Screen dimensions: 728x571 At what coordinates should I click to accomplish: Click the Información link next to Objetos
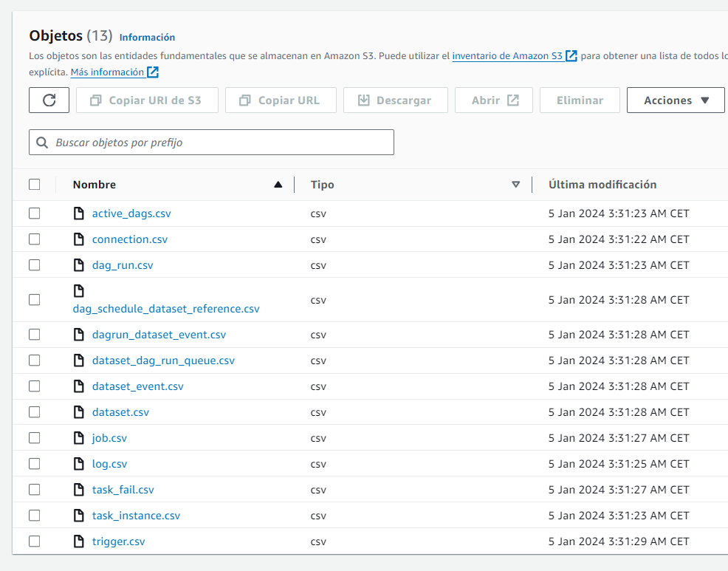[147, 37]
